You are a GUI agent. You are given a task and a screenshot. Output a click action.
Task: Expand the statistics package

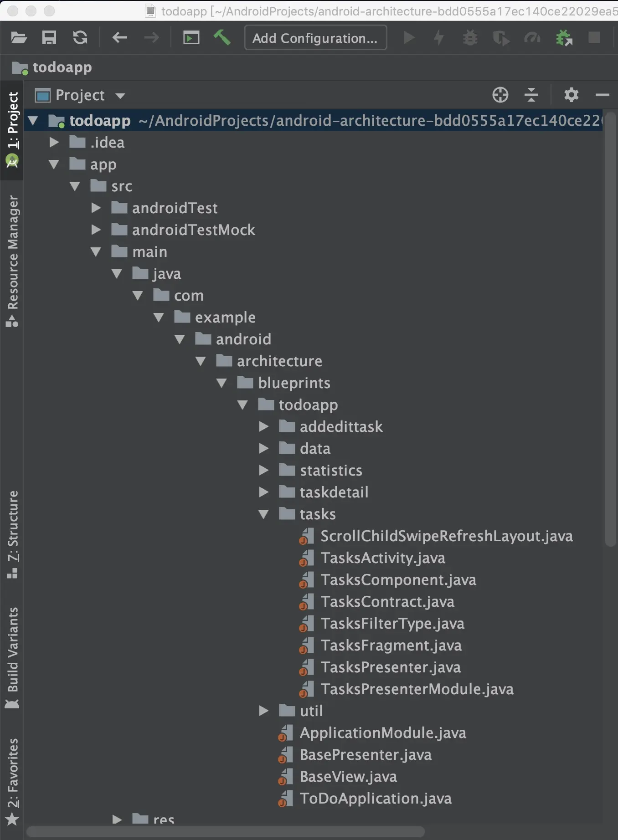263,470
